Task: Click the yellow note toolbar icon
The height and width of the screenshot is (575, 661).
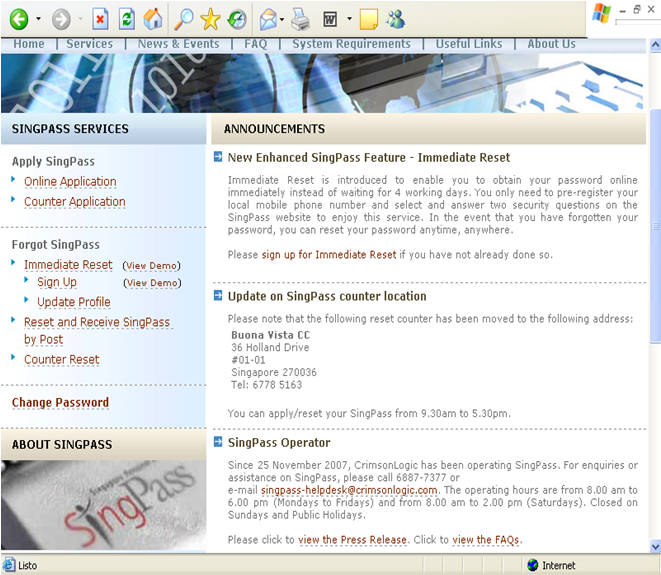Action: coord(368,19)
